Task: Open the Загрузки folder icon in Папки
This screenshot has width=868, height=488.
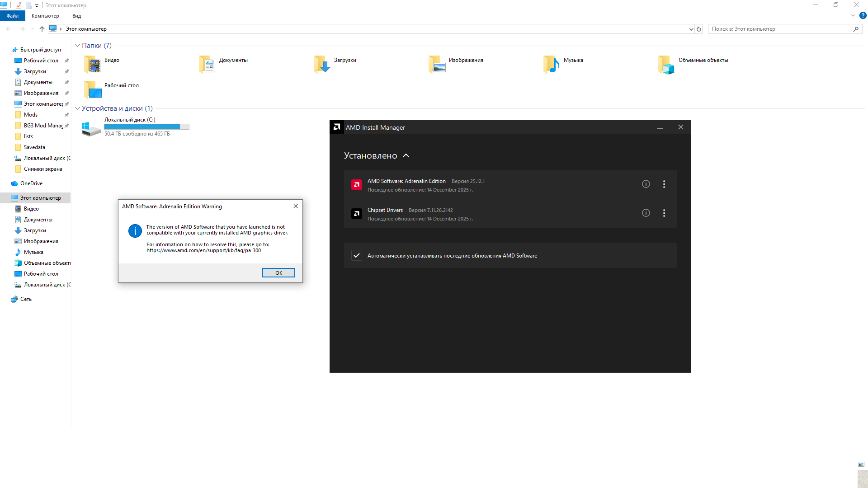Action: point(322,65)
